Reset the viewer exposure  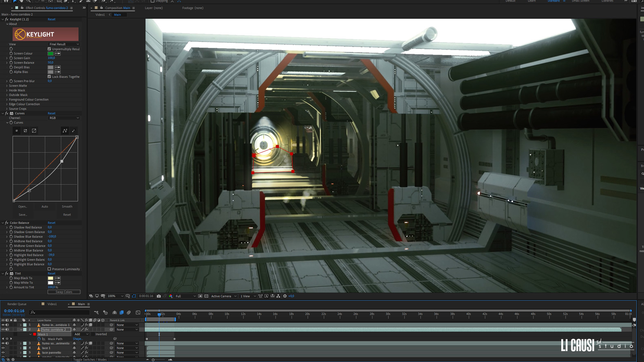(285, 296)
